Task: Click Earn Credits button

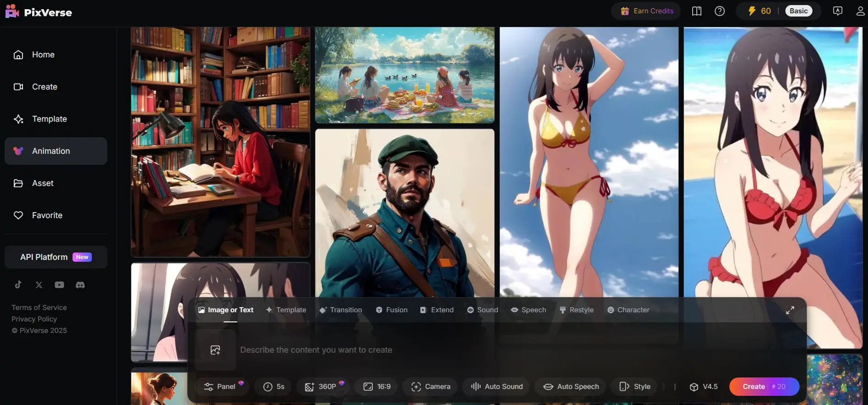Action: [x=647, y=11]
